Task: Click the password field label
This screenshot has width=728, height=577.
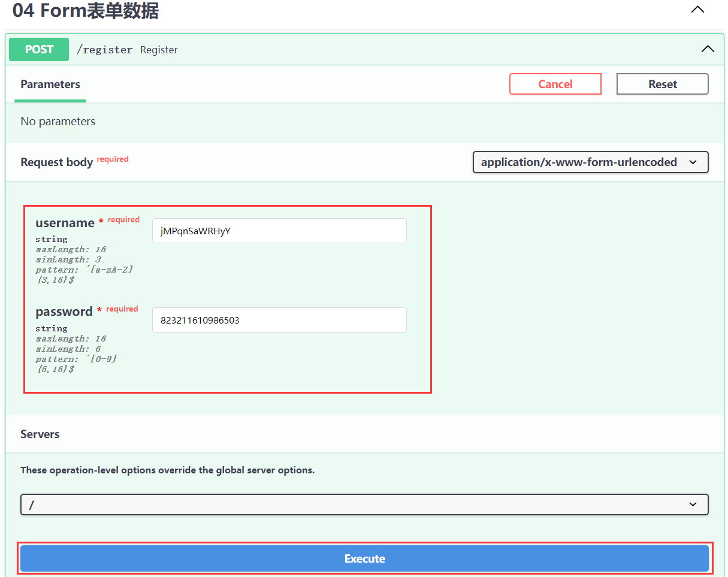Action: (x=64, y=312)
